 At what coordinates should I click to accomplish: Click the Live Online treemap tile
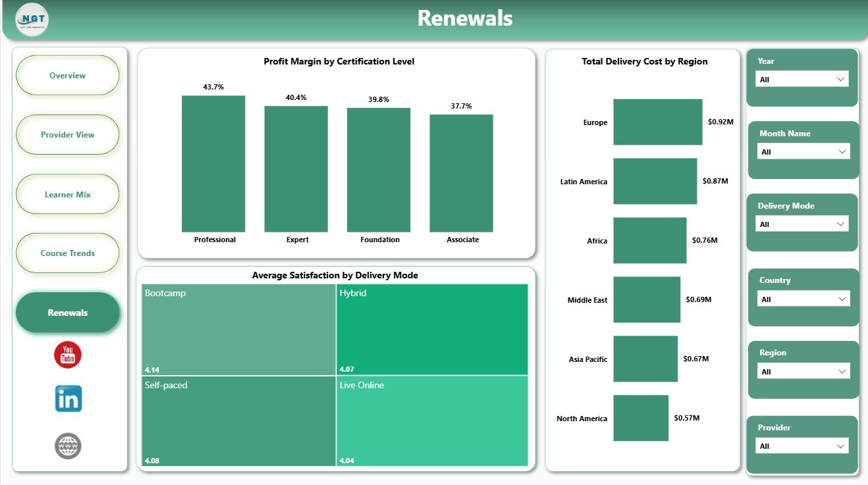432,421
